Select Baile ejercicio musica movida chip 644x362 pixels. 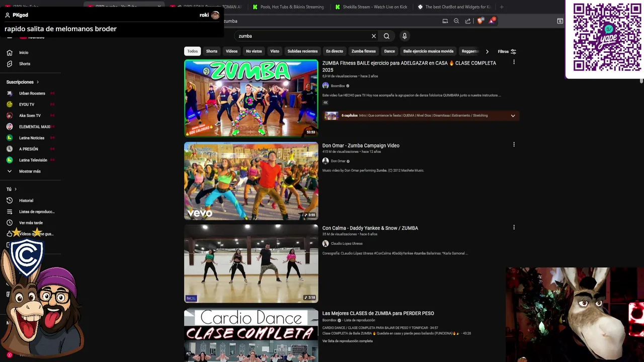[428, 51]
